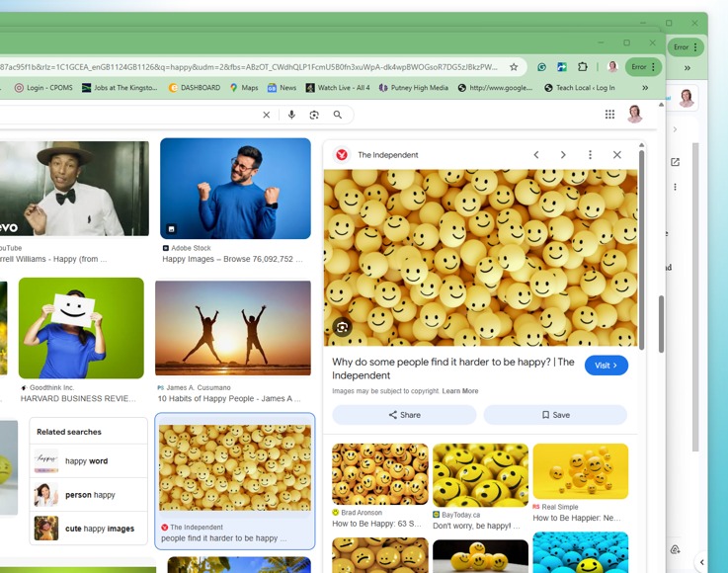Open the Error browser menu button
Image resolution: width=728 pixels, height=573 pixels.
coord(643,67)
